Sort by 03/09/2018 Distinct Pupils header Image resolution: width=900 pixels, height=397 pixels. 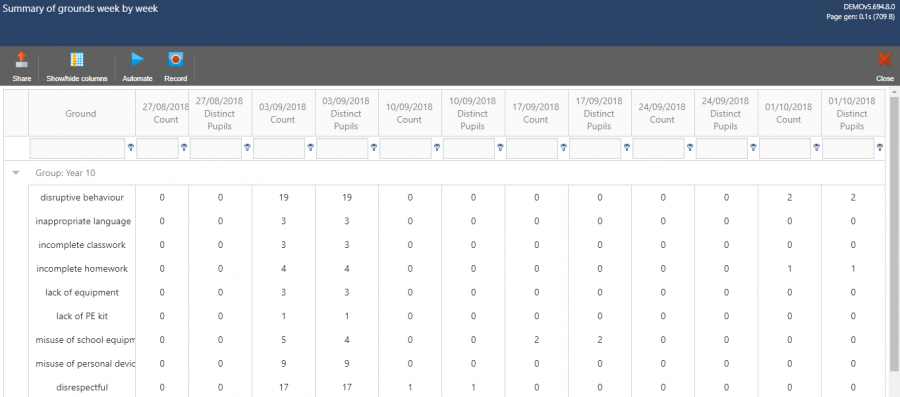(346, 114)
